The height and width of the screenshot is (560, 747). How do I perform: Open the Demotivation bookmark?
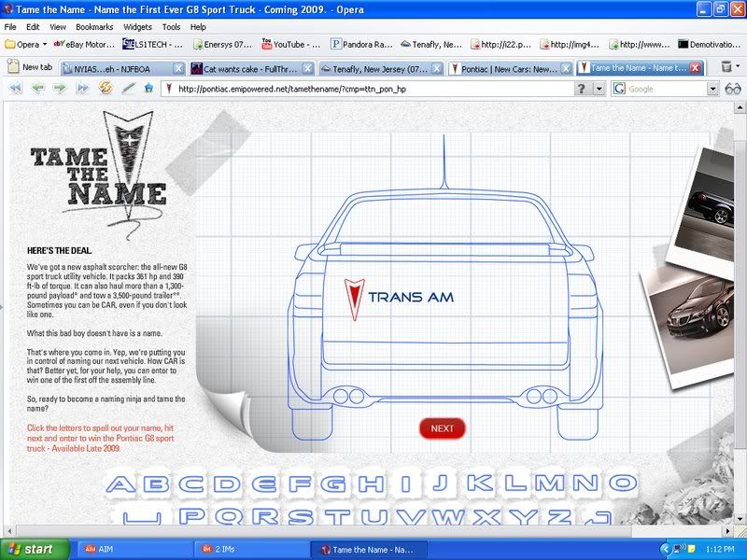click(709, 44)
